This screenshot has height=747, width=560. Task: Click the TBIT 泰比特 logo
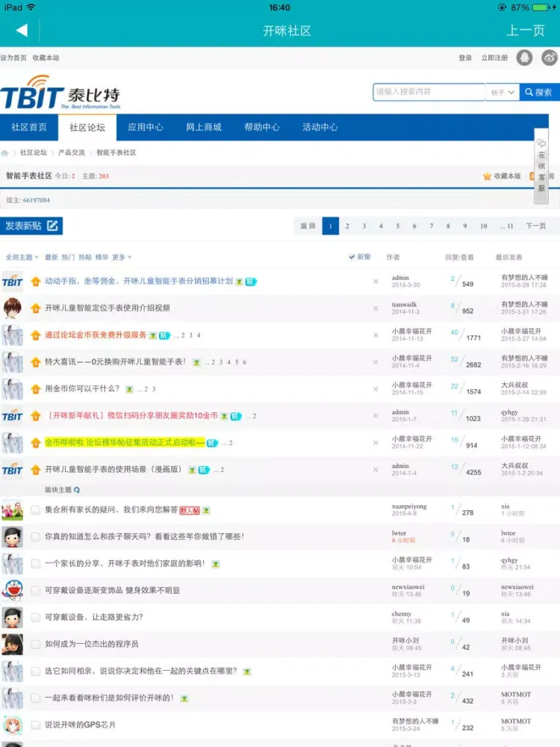[x=60, y=93]
